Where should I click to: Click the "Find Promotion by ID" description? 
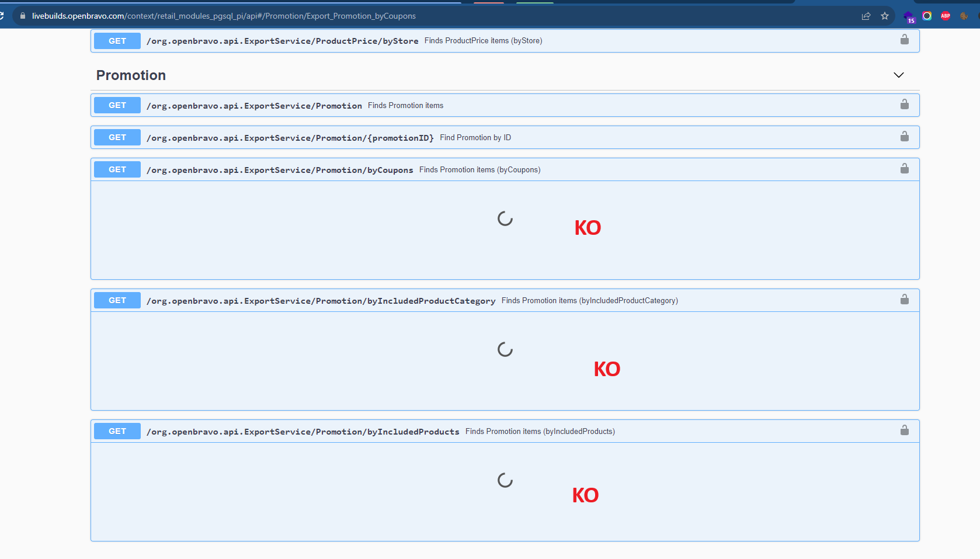click(x=475, y=138)
